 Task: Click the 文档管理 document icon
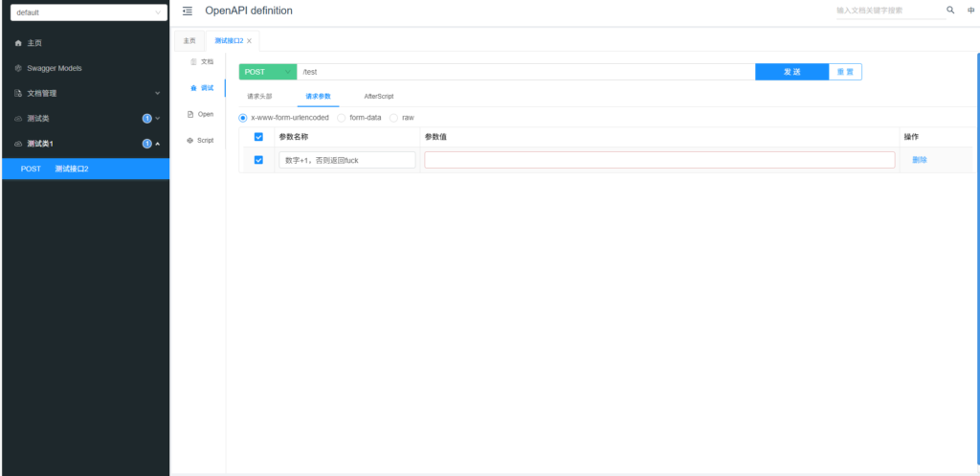pos(18,93)
